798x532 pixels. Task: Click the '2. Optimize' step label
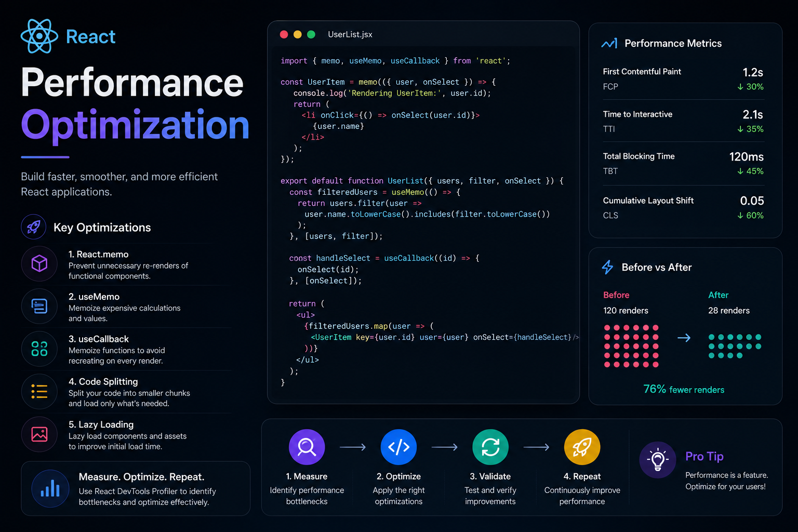pos(398,476)
